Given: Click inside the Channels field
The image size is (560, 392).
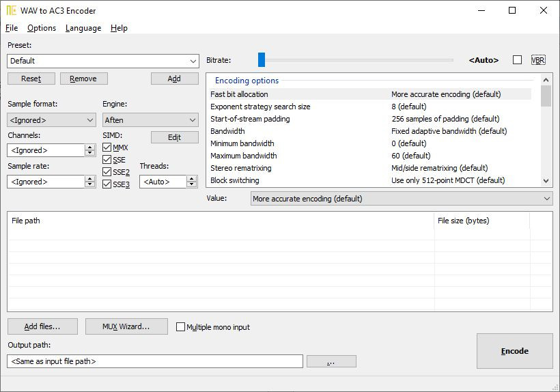Looking at the screenshot, I should [46, 150].
